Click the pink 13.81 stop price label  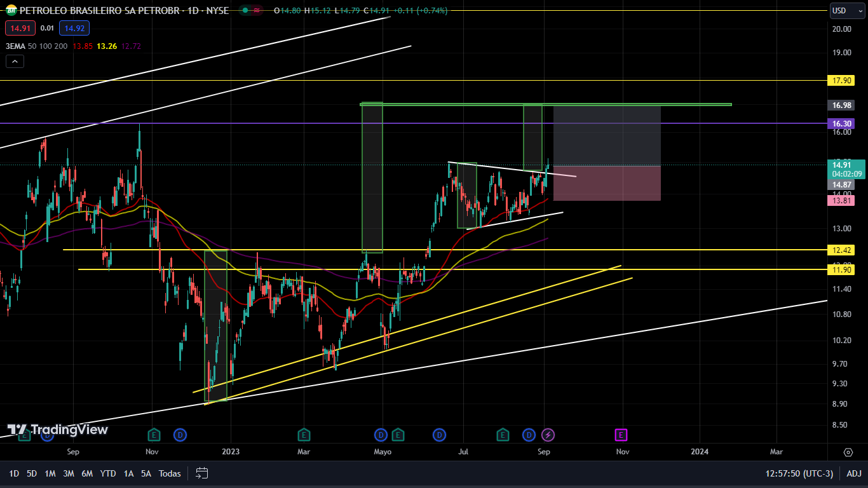point(842,200)
